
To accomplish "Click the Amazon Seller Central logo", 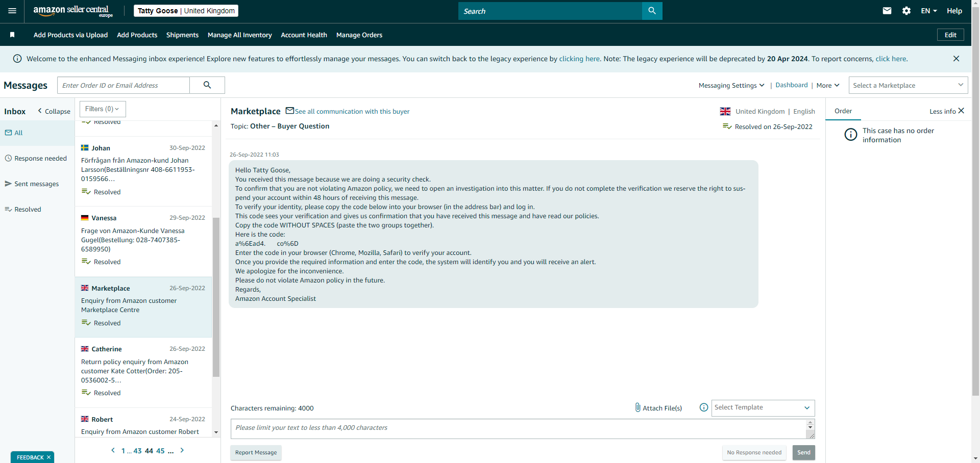I will 73,11.
